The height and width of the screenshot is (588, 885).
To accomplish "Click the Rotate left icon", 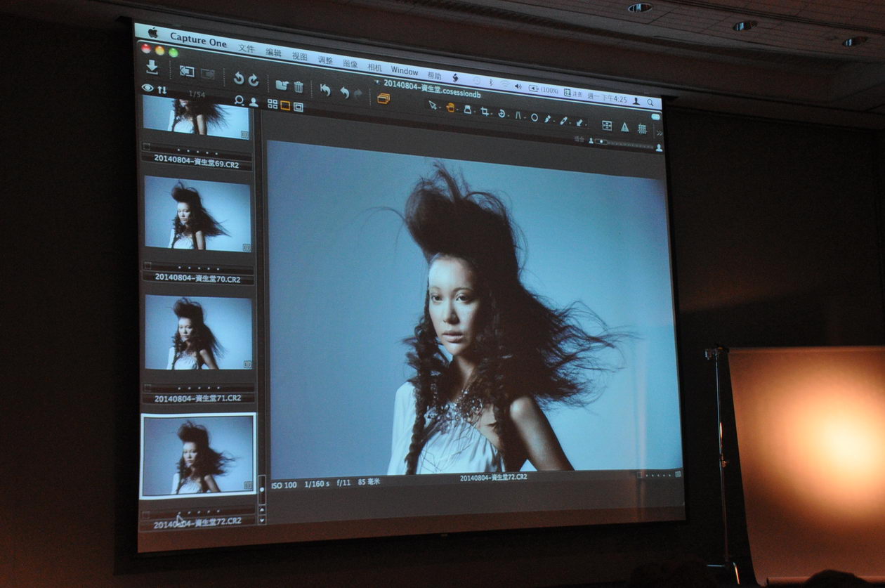I will (239, 79).
